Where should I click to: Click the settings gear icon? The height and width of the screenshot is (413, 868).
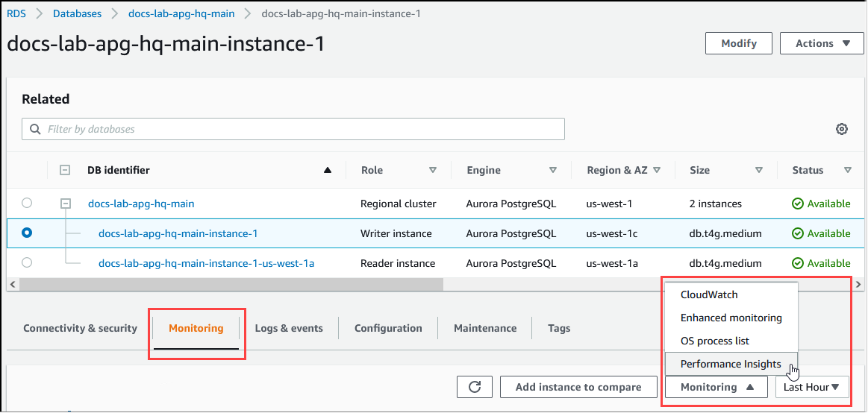[841, 129]
